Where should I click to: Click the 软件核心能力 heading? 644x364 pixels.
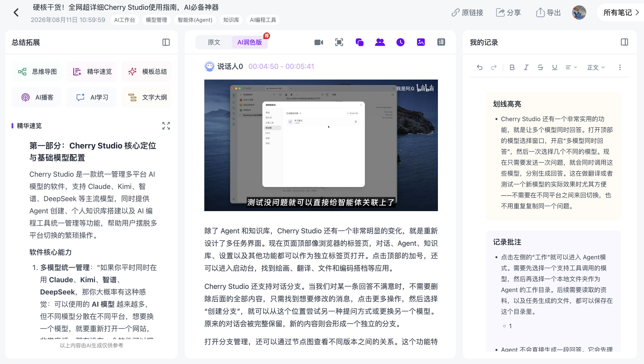(50, 252)
